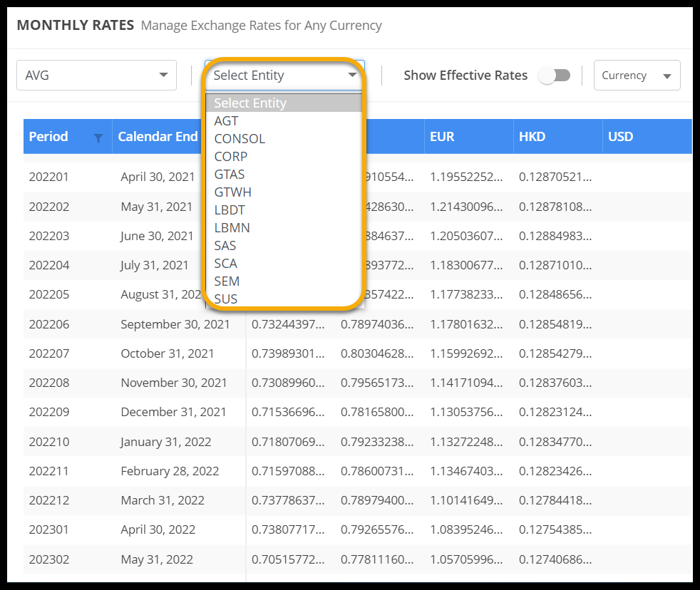The image size is (700, 590).
Task: Select SUS at the list bottom
Action: (226, 299)
